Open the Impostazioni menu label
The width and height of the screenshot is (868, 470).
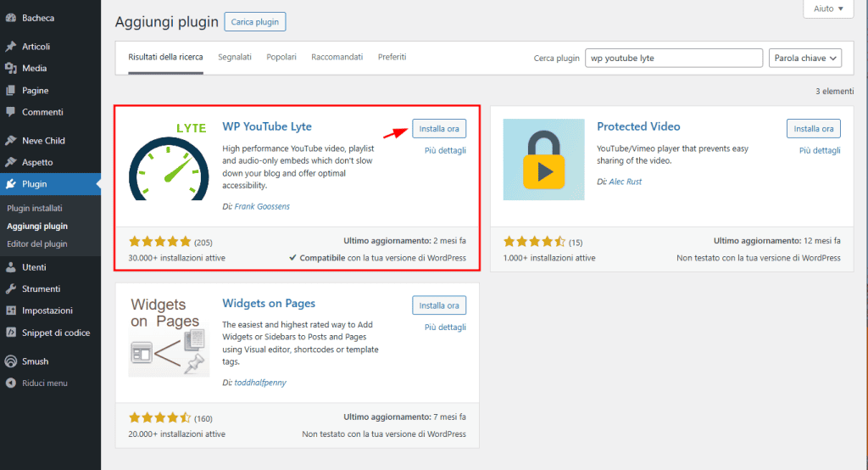tap(47, 311)
